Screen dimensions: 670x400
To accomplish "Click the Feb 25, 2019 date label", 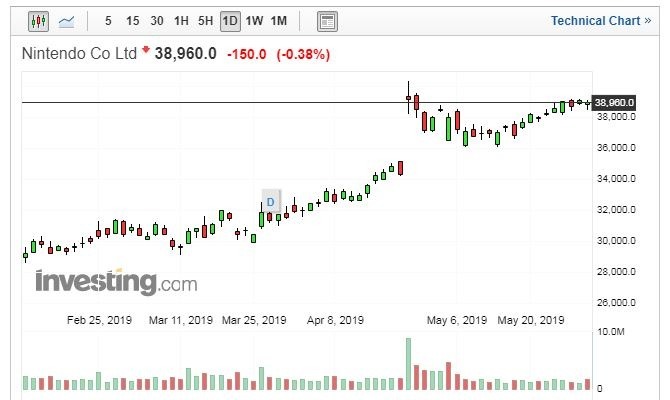I will pos(99,320).
